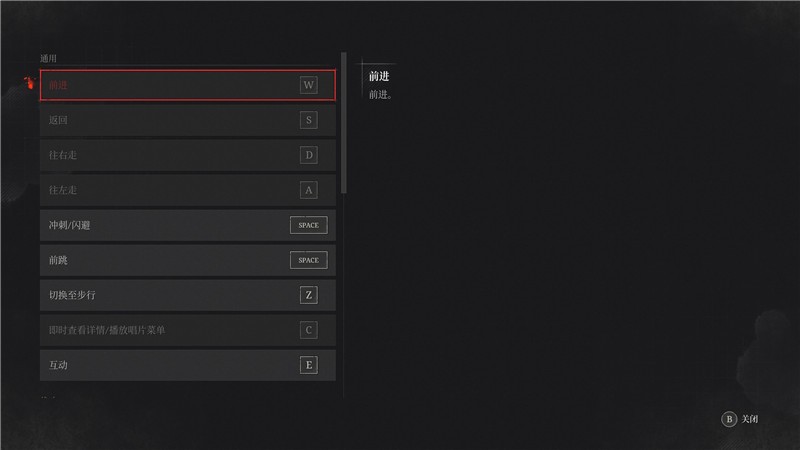The width and height of the screenshot is (800, 450).
Task: Click the D key badge for 往右走
Action: pyautogui.click(x=309, y=155)
